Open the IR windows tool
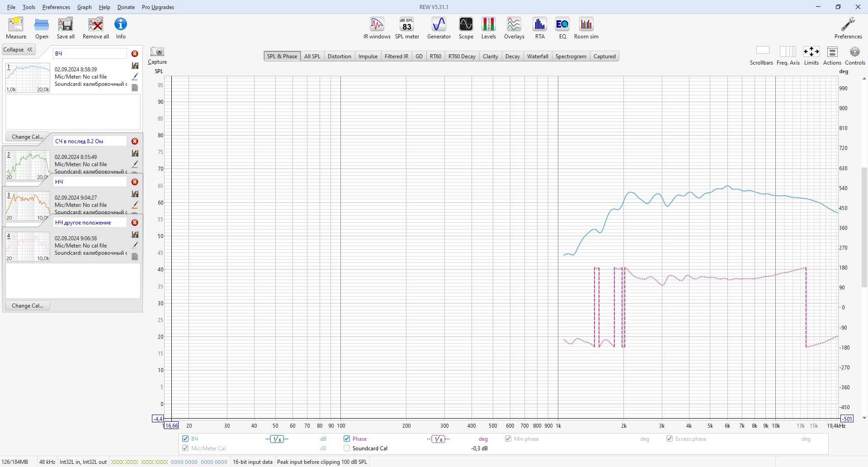The image size is (868, 467). 377,28
